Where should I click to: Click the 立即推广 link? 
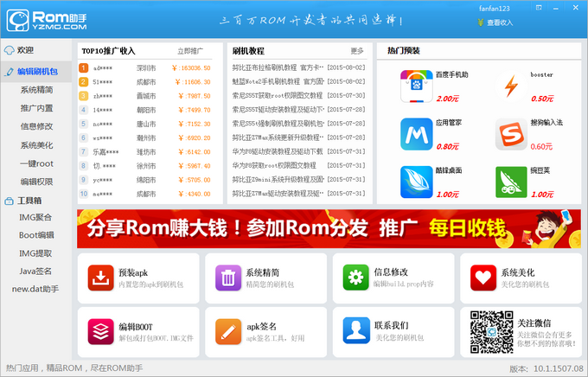pyautogui.click(x=189, y=51)
